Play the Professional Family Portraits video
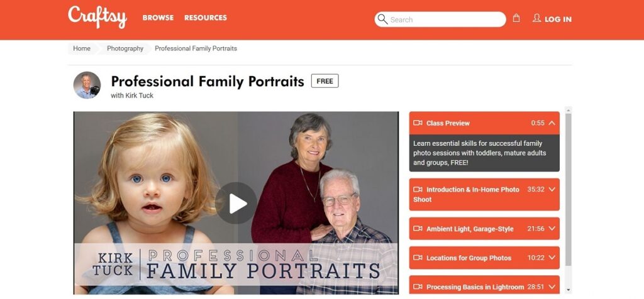 236,204
